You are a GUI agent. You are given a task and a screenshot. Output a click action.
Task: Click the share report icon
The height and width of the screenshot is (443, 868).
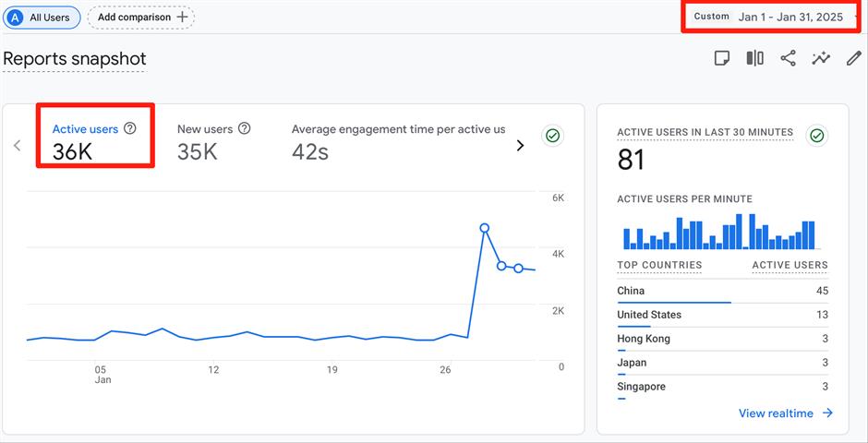(788, 58)
